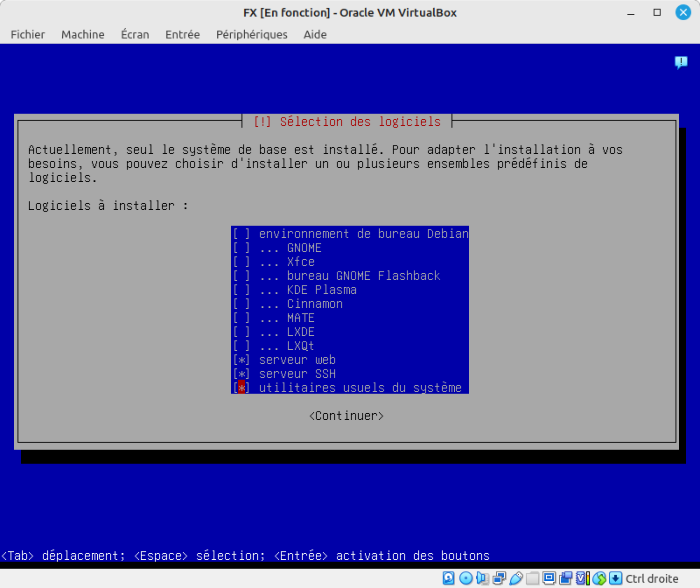Image resolution: width=700 pixels, height=588 pixels.
Task: Click the serveur SSH entry text
Action: (297, 374)
